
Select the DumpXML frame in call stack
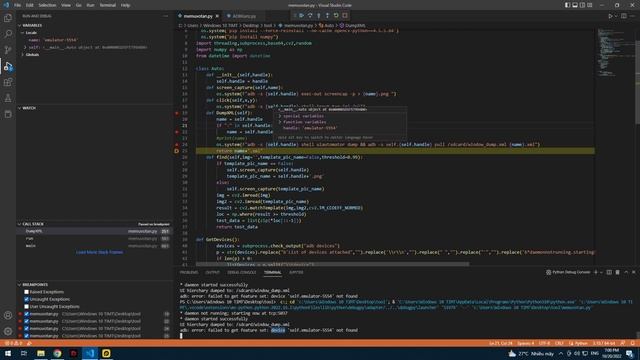(94, 231)
